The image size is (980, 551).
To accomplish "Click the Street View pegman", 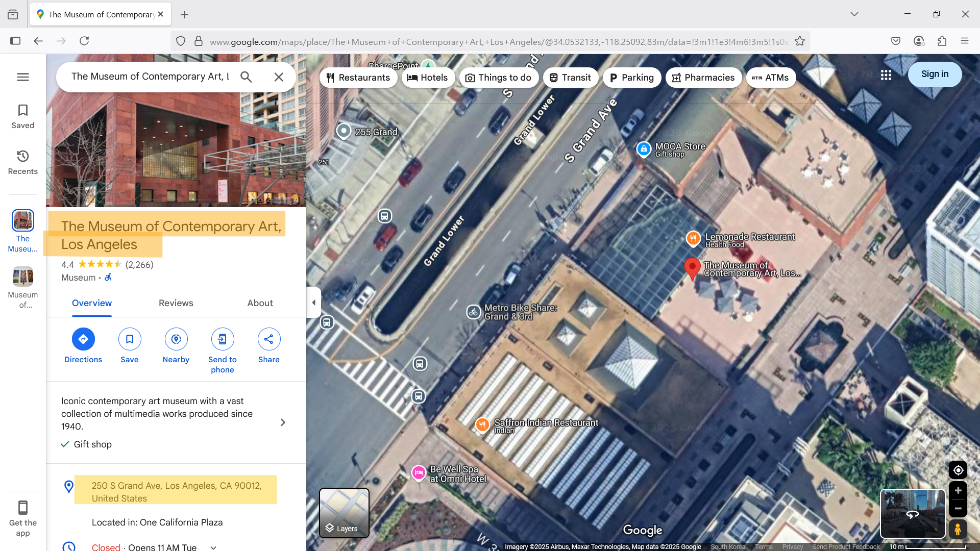I will pos(958,529).
